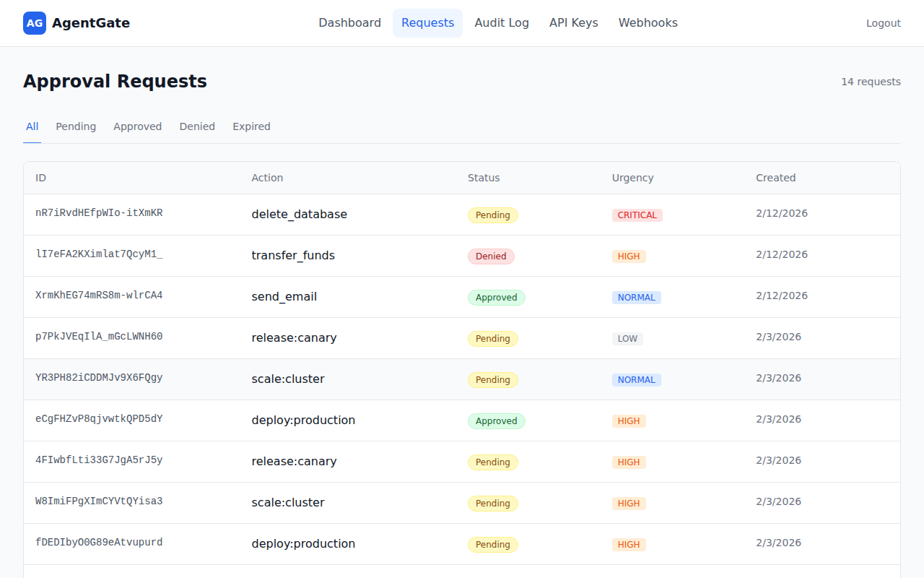Open request lI7eFA2KXimlat7QcyM1_
This screenshot has height=578, width=924.
point(99,254)
